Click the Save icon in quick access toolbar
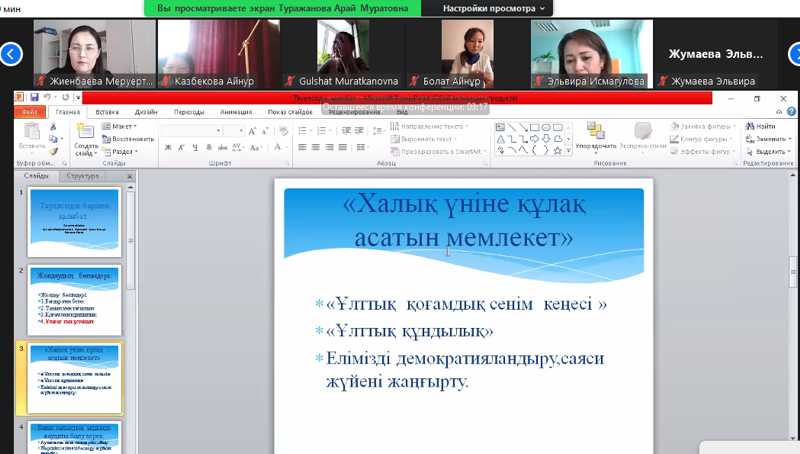The height and width of the screenshot is (454, 800). (34, 97)
